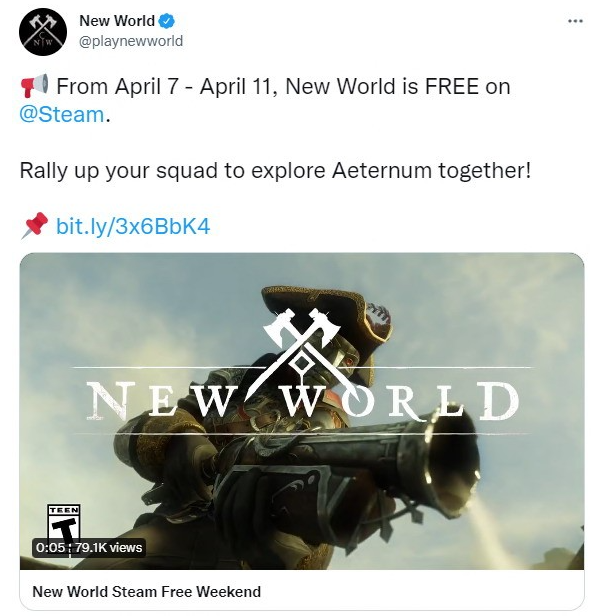Open the @Steam mention link
The image size is (591, 616).
pyautogui.click(x=62, y=115)
